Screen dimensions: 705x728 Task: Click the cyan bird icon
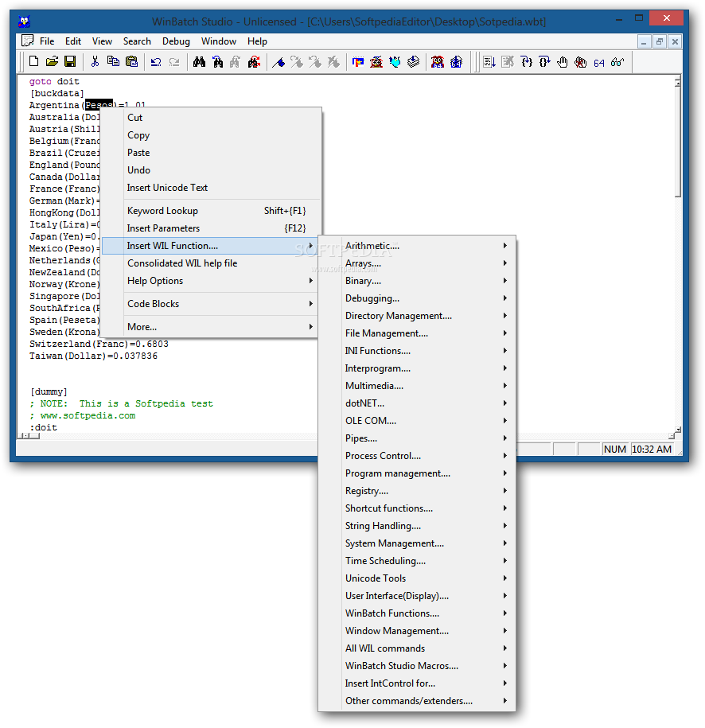395,61
